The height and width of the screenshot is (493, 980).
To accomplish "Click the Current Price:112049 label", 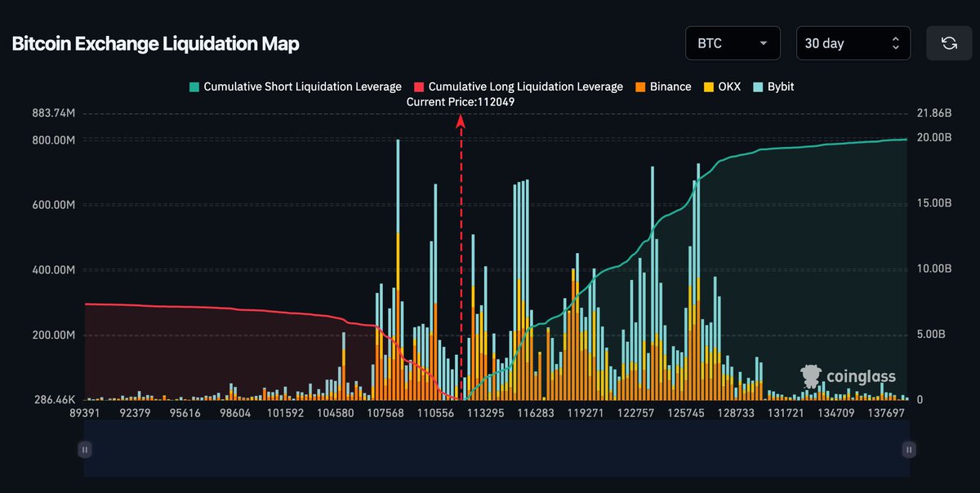I will pyautogui.click(x=461, y=102).
